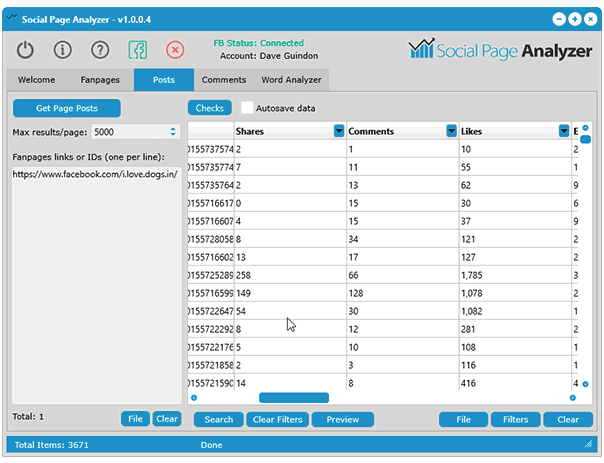This screenshot has height=463, width=604.
Task: Click the Likes cell showing 281
Action: 515,329
